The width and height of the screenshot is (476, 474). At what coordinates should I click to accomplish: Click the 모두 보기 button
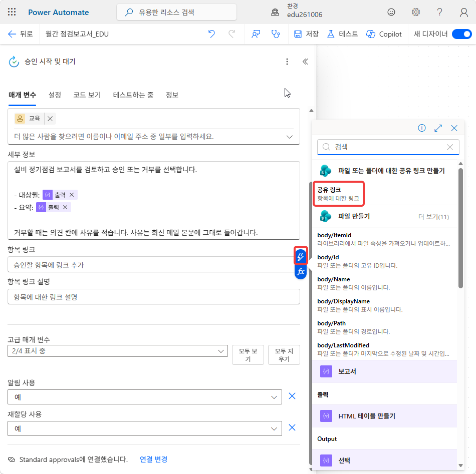pos(248,355)
